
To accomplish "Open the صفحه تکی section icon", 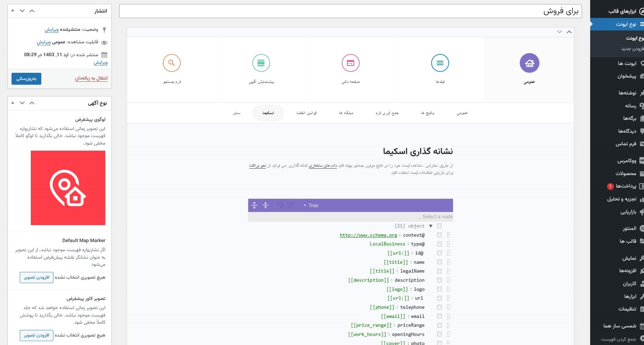I will click(x=350, y=63).
